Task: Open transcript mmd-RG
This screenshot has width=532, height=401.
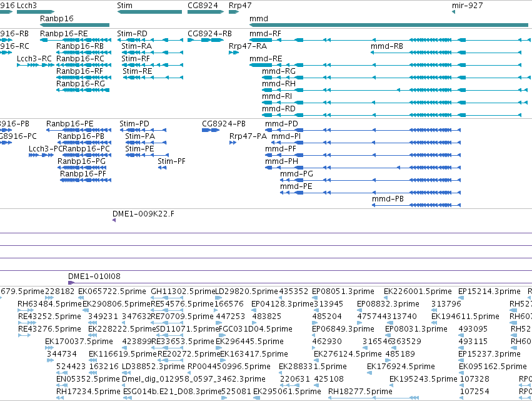Action: (279, 71)
